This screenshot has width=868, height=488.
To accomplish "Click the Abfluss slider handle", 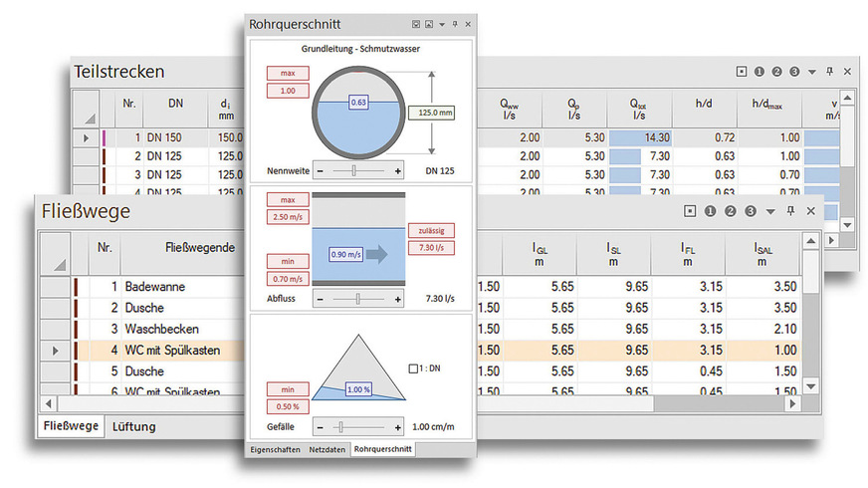I will pos(357,298).
